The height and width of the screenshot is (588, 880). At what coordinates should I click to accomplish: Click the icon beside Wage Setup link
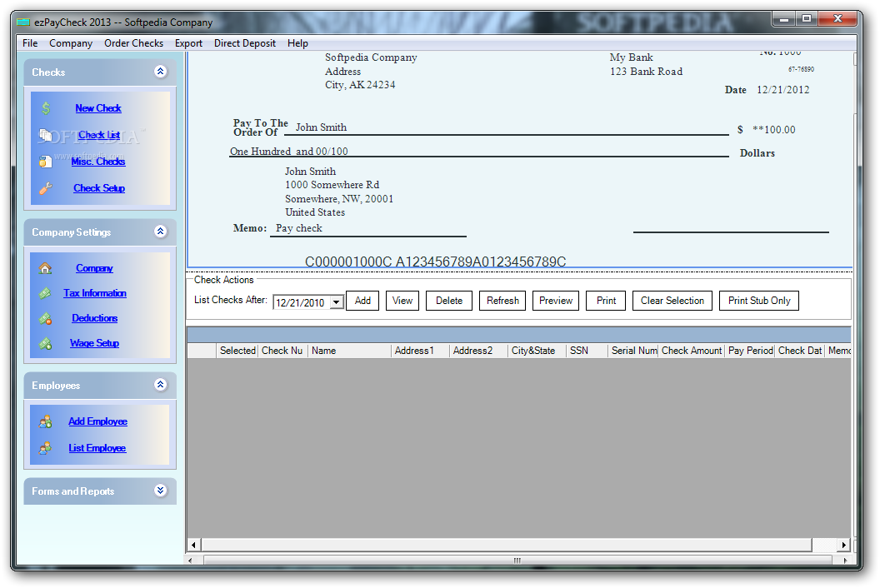point(46,343)
